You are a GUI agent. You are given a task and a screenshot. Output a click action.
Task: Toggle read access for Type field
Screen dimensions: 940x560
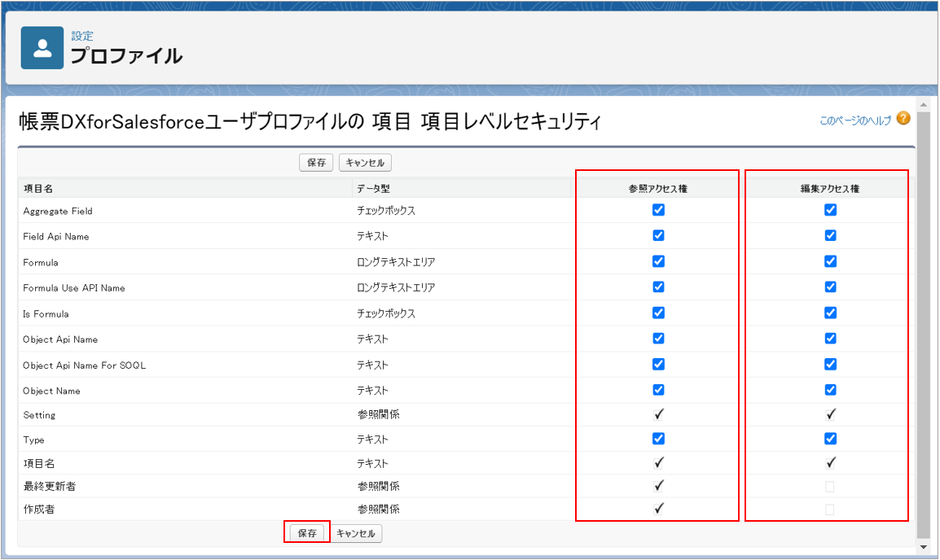coord(658,439)
